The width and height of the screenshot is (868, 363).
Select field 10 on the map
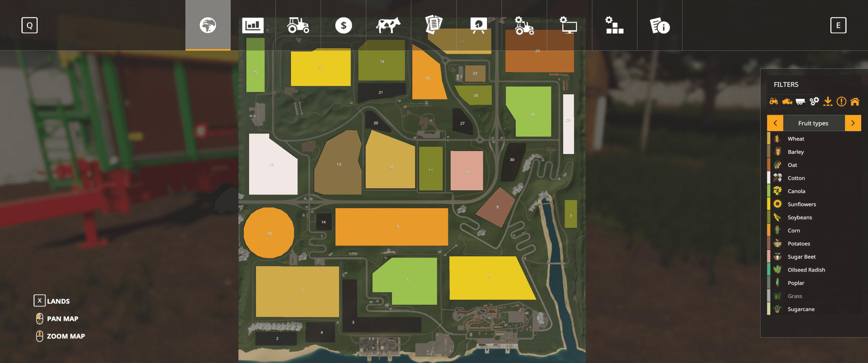(x=467, y=171)
